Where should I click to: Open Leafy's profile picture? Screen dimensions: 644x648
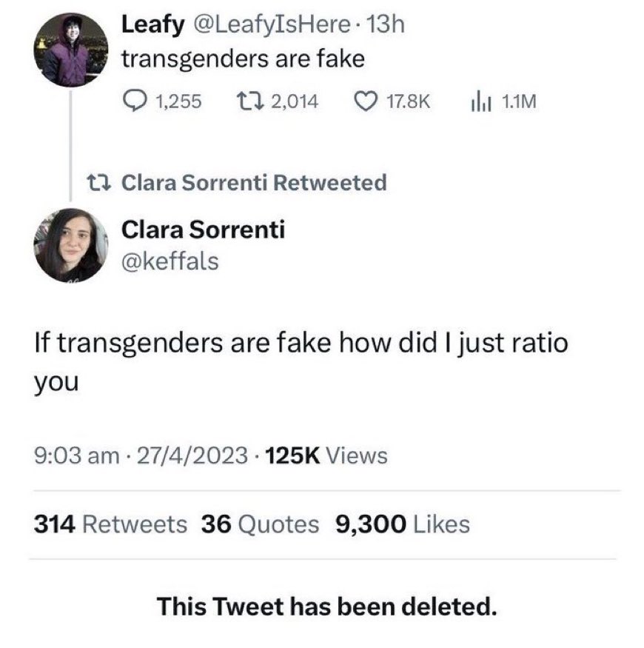click(72, 50)
